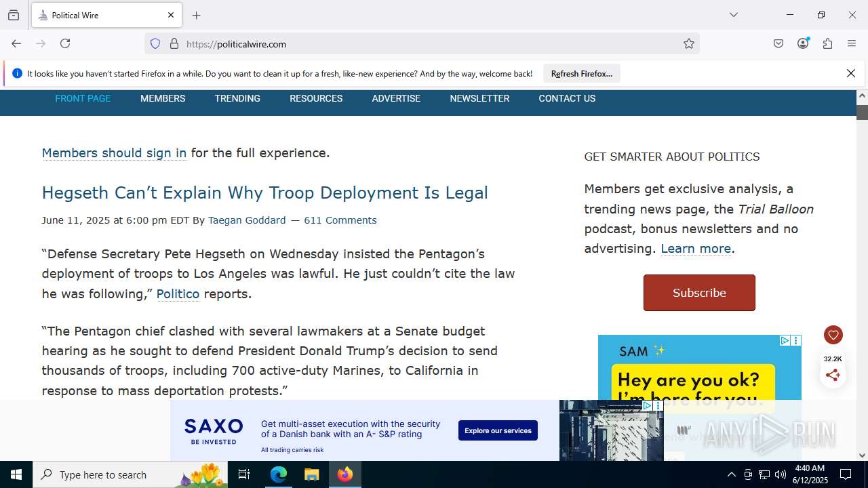Open the clock showing 4:40 AM
Screen dimensions: 868x488
point(810,474)
